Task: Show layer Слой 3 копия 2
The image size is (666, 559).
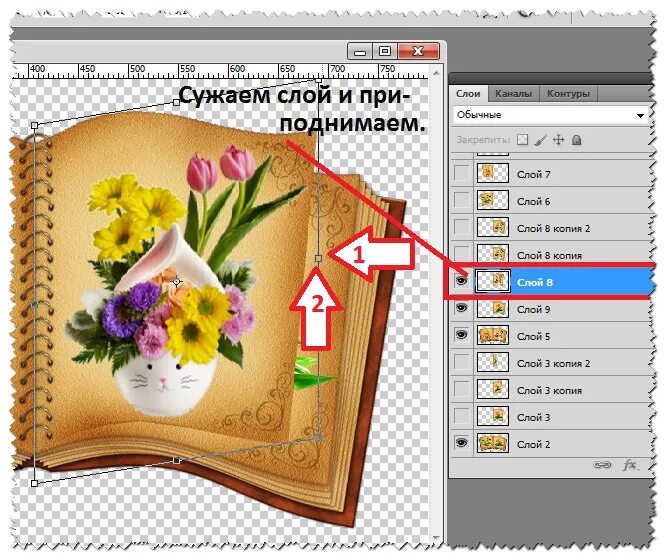Action: pos(461,362)
